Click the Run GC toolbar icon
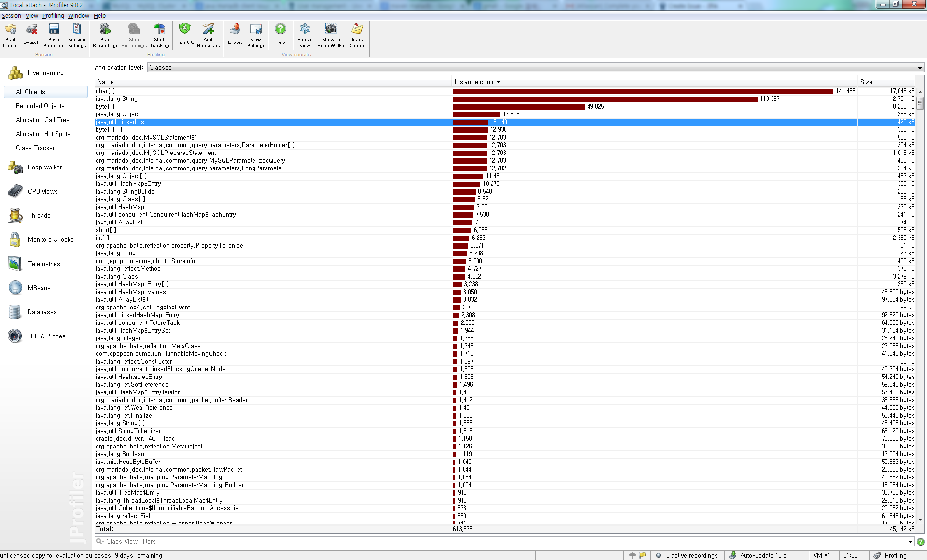The image size is (927, 560). click(x=184, y=29)
